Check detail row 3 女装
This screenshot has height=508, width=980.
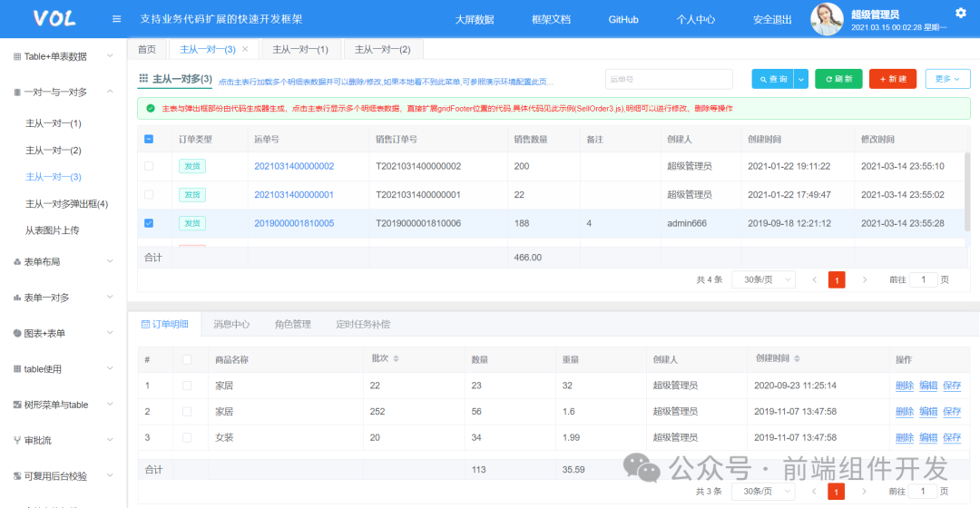(187, 438)
